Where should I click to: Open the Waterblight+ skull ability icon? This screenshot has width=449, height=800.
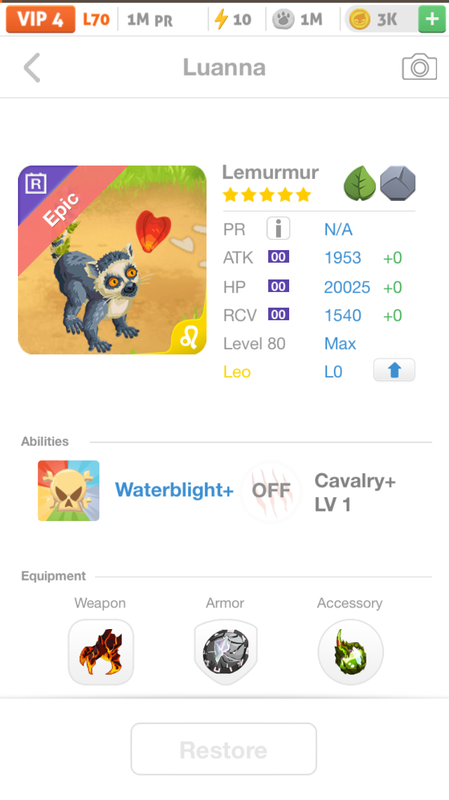point(68,490)
